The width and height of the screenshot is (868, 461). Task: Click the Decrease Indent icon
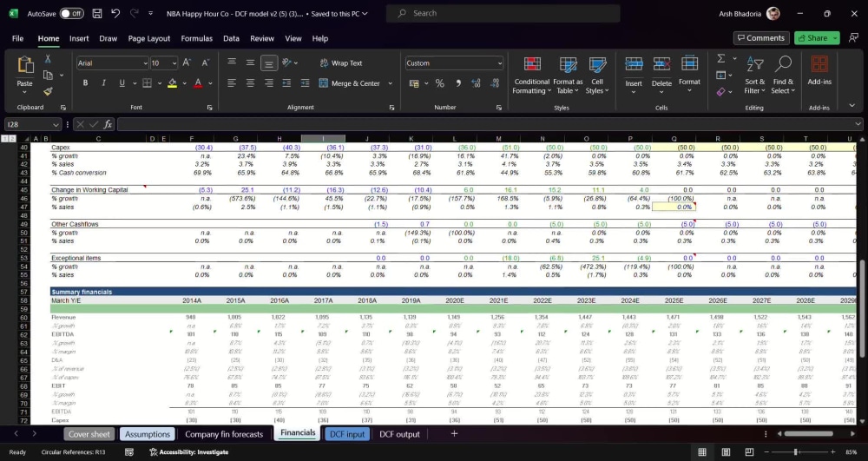(x=286, y=83)
